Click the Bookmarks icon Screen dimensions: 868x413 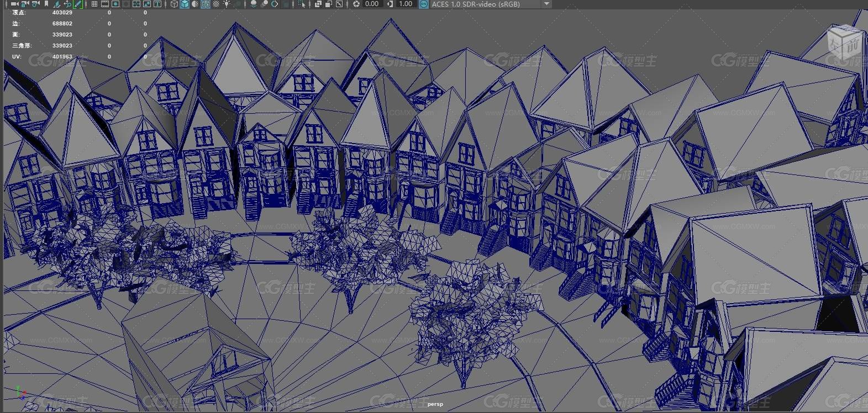coord(46,4)
